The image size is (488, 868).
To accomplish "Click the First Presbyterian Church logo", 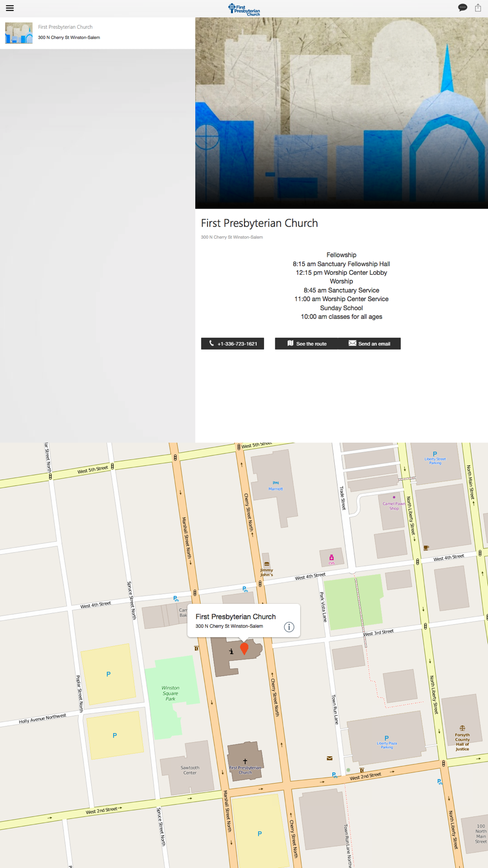I will click(244, 9).
